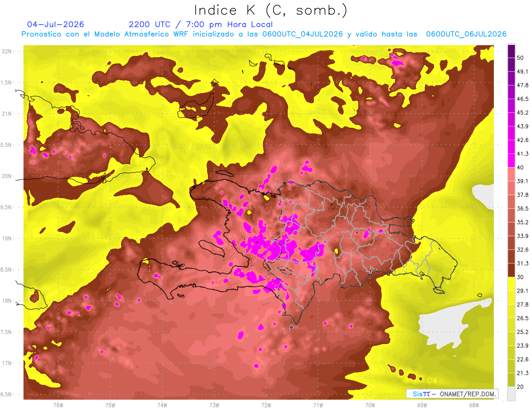Image resolution: width=532 pixels, height=411 pixels.
Task: Click the colorbar label "33.9"
Action: click(523, 236)
